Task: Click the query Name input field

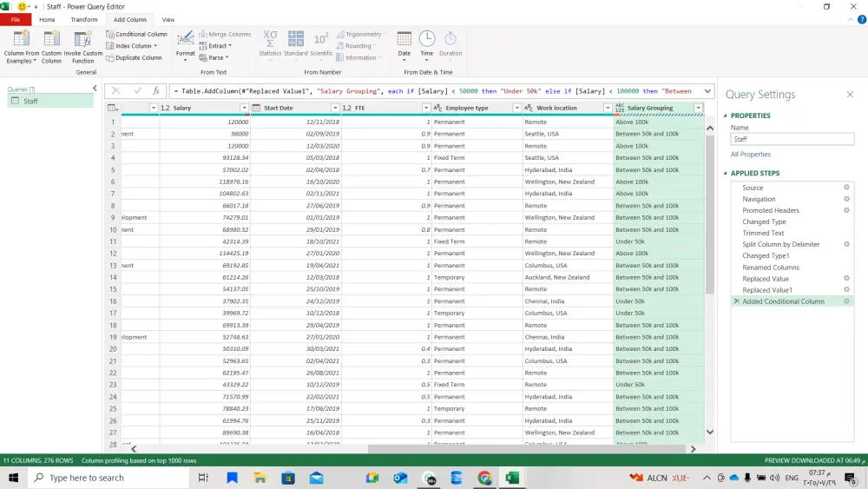Action: pyautogui.click(x=792, y=139)
